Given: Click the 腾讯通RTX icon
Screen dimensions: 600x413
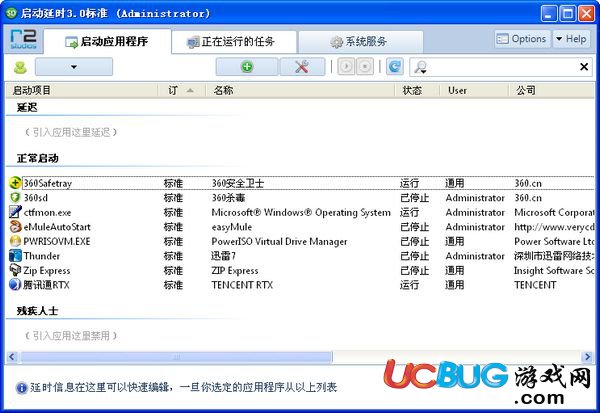Looking at the screenshot, I should pos(15,285).
